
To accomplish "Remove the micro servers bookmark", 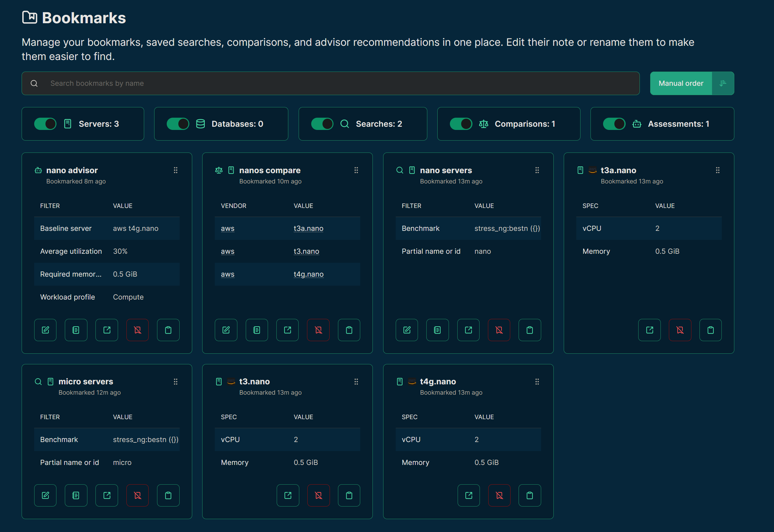I will pos(137,495).
